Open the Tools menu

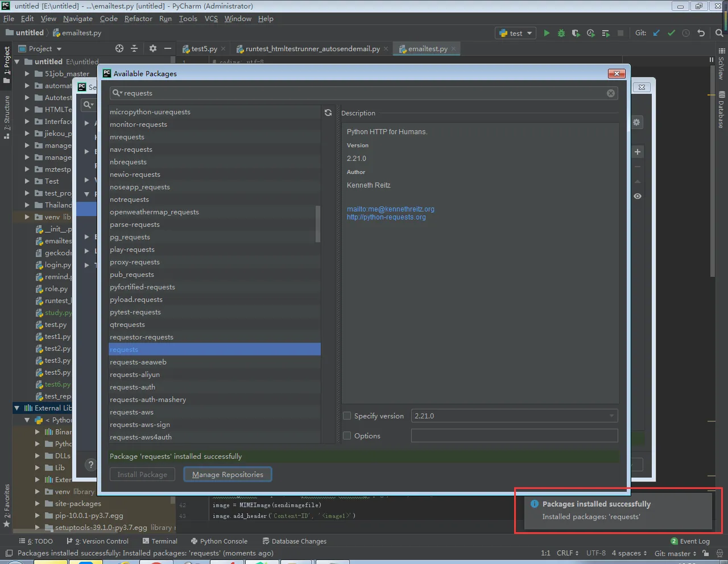pos(188,19)
